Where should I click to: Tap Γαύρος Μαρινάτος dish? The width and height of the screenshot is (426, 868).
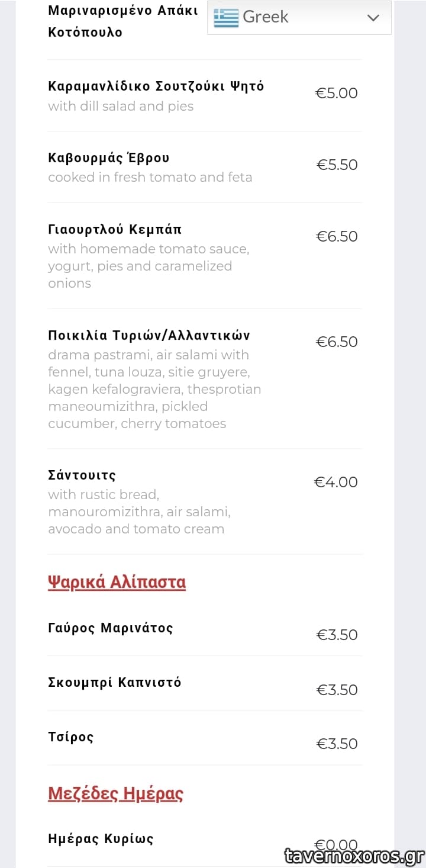(111, 628)
